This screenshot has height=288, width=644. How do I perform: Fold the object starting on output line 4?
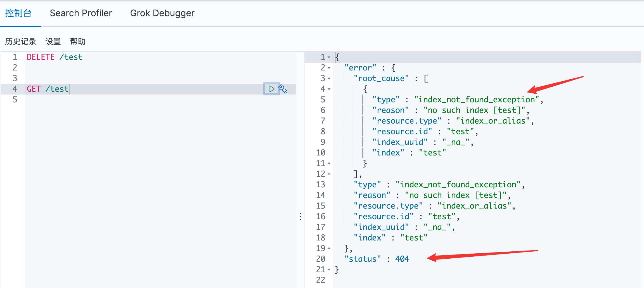[x=329, y=89]
